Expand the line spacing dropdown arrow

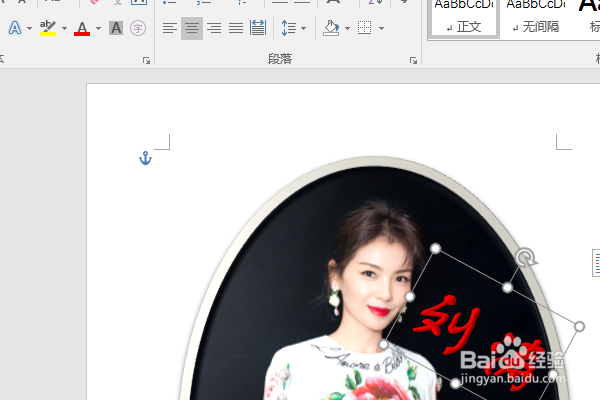(x=303, y=28)
